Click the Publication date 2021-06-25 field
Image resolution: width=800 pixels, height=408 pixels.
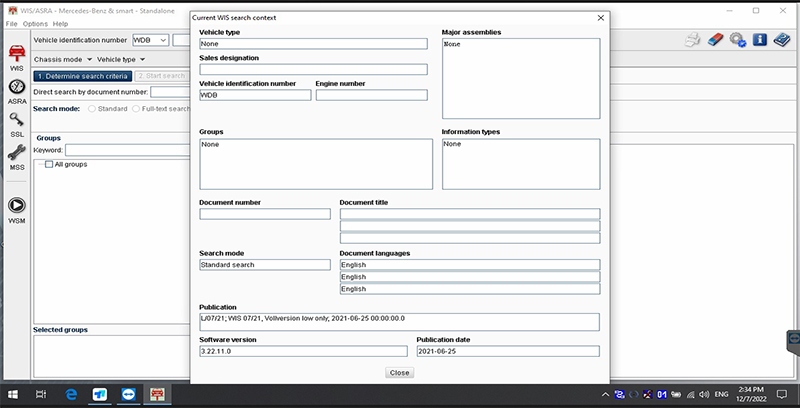click(508, 351)
